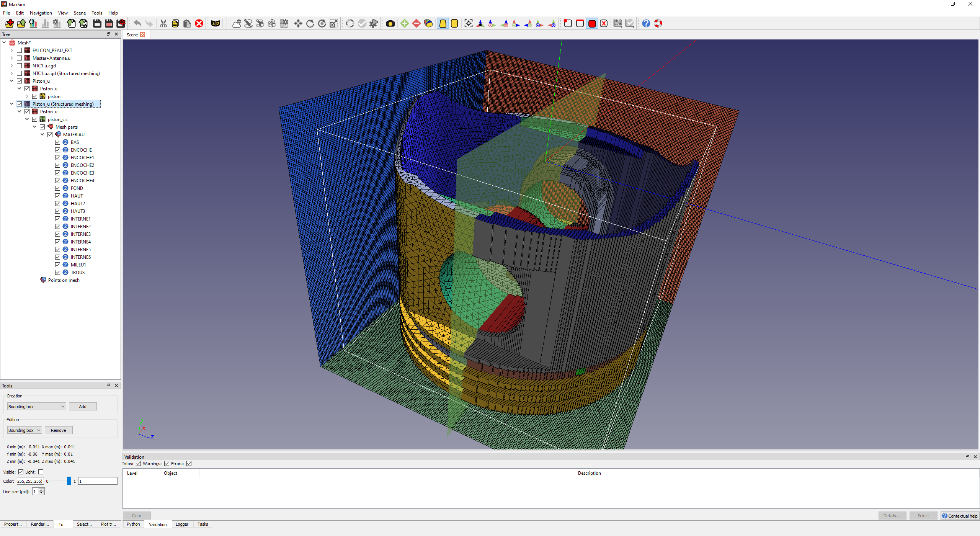Image resolution: width=980 pixels, height=536 pixels.
Task: Uncheck the FOND material checkbox
Action: click(x=58, y=188)
